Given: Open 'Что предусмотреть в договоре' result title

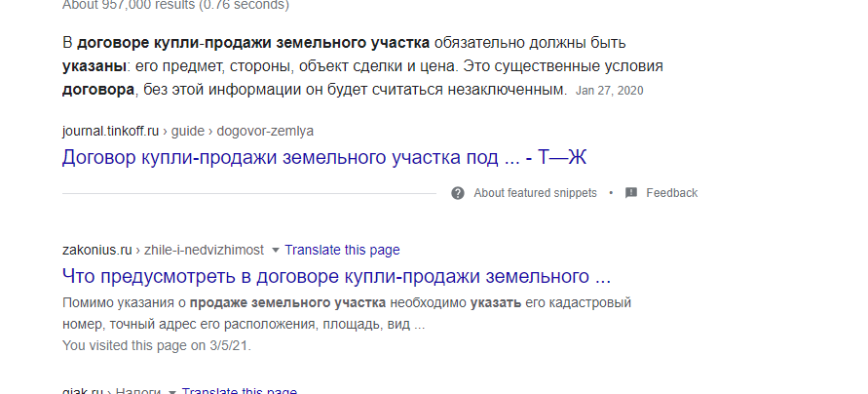Looking at the screenshot, I should click(336, 276).
